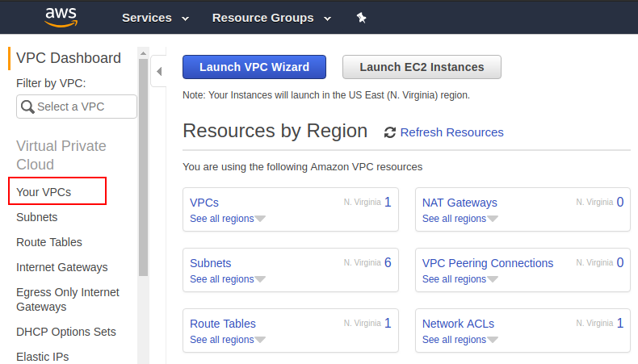Click the magnifier icon in VPC filter

[27, 107]
